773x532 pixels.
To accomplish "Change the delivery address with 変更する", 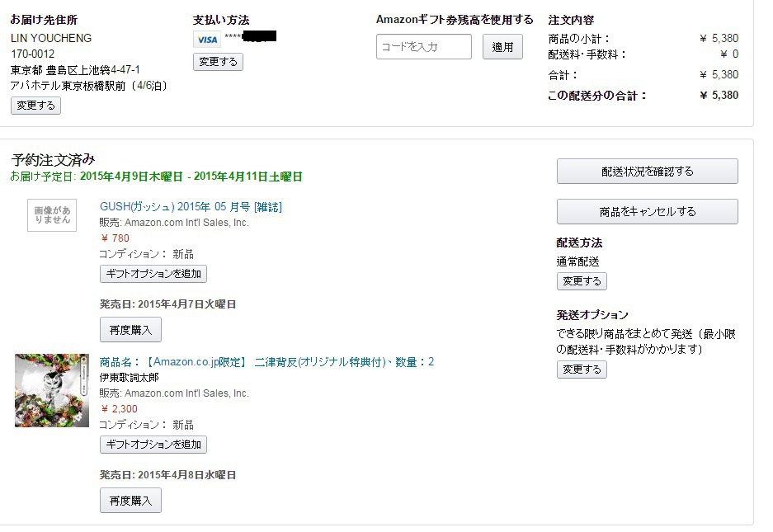I will 35,106.
